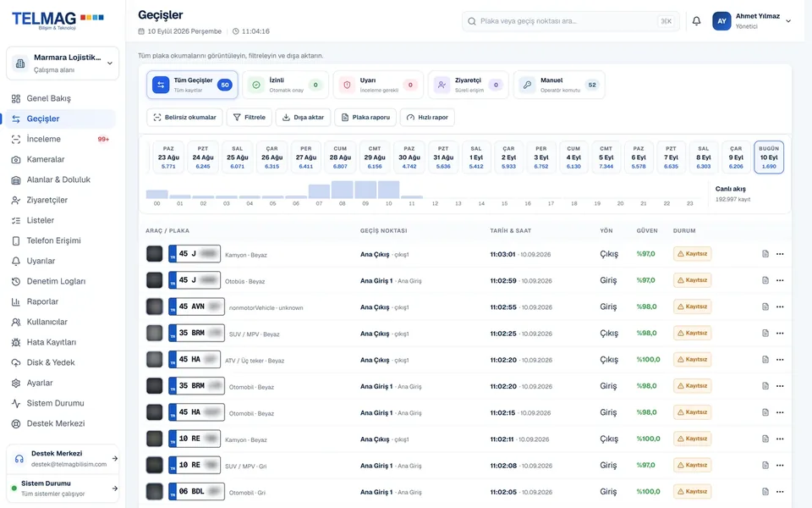The width and height of the screenshot is (812, 508).
Task: Focus the plate search input field
Action: pyautogui.click(x=571, y=21)
